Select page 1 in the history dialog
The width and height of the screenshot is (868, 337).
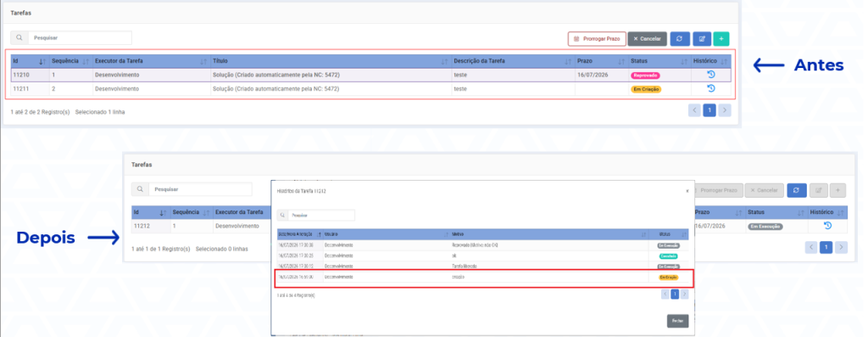pyautogui.click(x=675, y=295)
